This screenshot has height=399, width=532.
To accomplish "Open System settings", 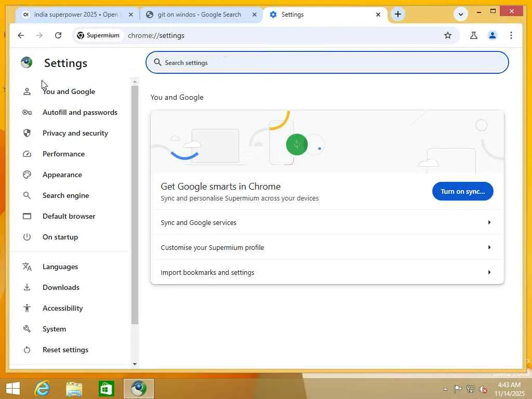I will coord(54,329).
